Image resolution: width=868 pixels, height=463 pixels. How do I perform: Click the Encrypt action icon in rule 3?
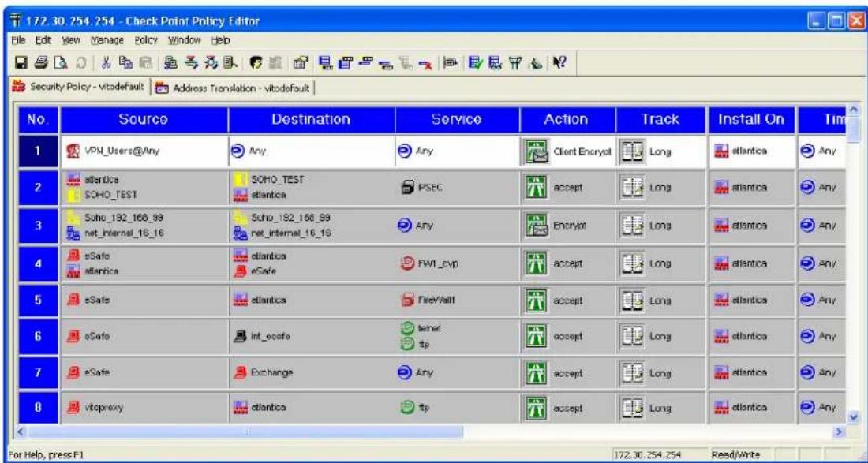(x=535, y=225)
